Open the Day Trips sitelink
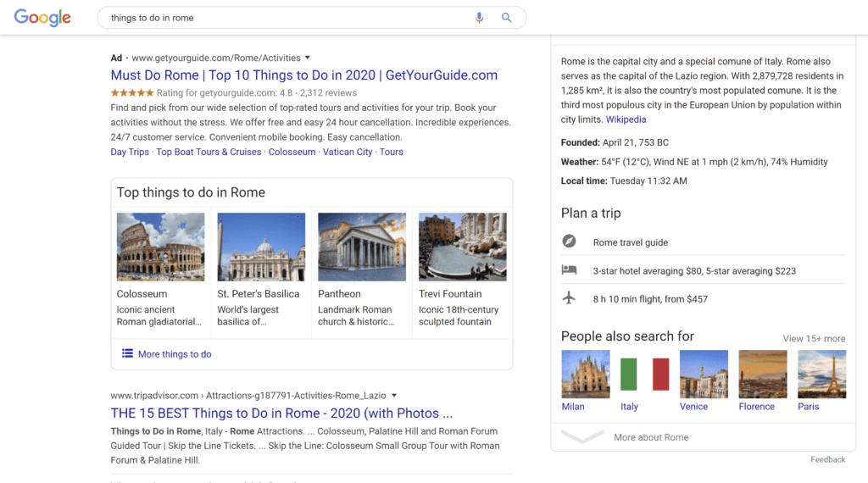 130,153
